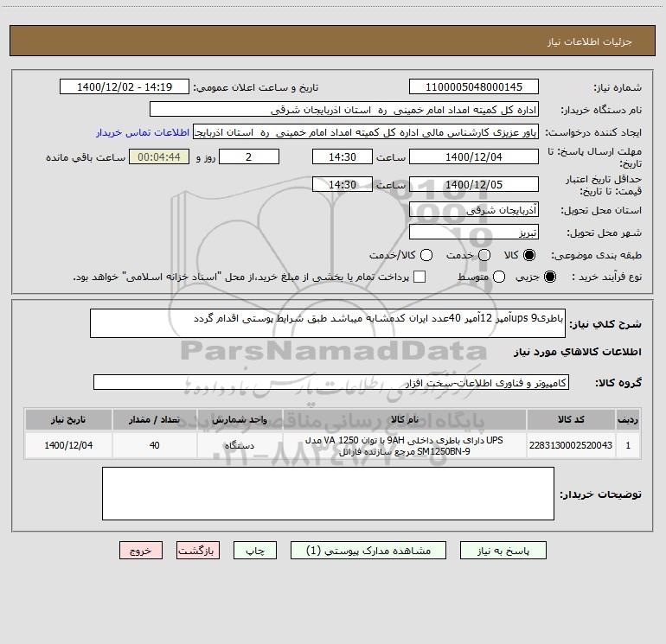Image resolution: width=666 pixels, height=644 pixels.
Task: Click the توضیحات خریدار empty text area
Action: (328, 494)
